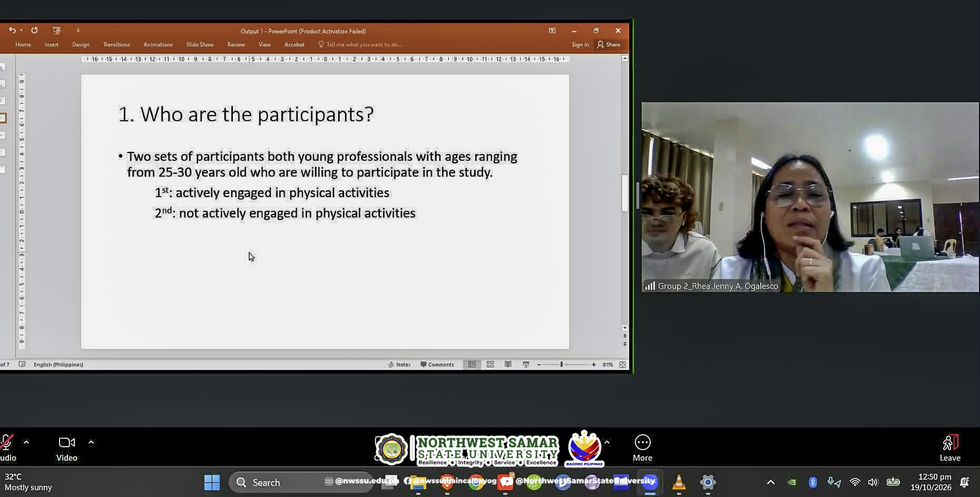Click the vertical scrollbar thumb of slide pane
This screenshot has width=980, height=497.
(625, 193)
